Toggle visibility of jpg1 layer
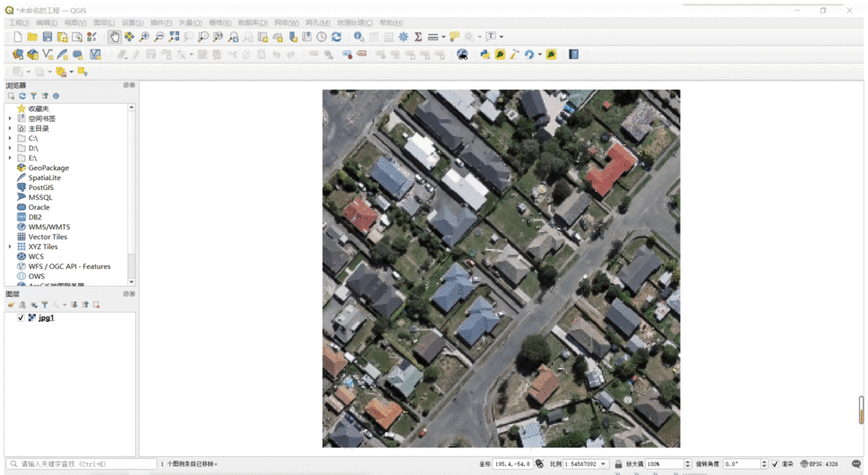The image size is (868, 475). tap(21, 318)
